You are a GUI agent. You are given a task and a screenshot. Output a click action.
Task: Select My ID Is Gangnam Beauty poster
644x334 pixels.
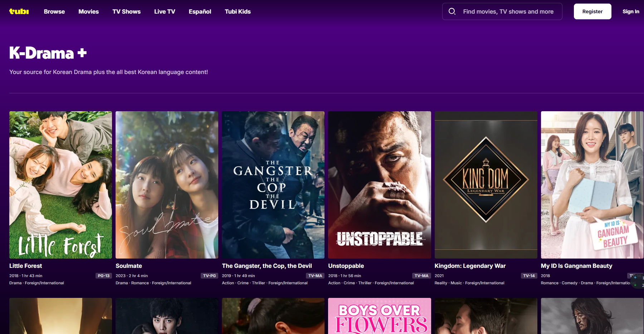592,185
